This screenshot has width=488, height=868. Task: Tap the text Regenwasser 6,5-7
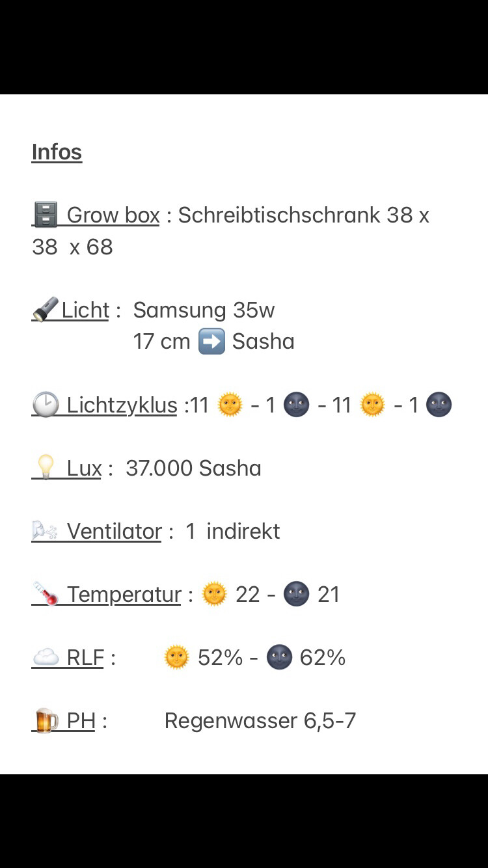[260, 721]
